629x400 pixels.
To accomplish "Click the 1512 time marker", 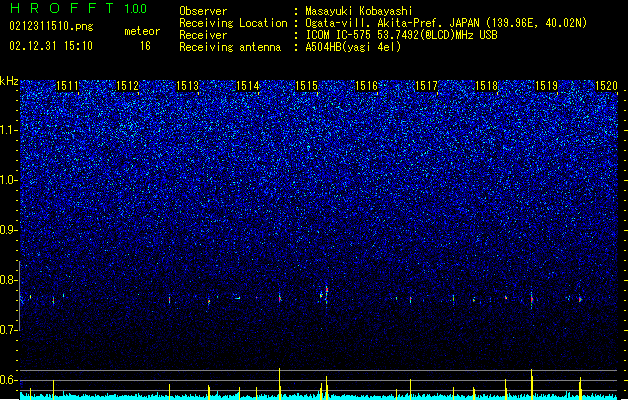I will coord(127,86).
